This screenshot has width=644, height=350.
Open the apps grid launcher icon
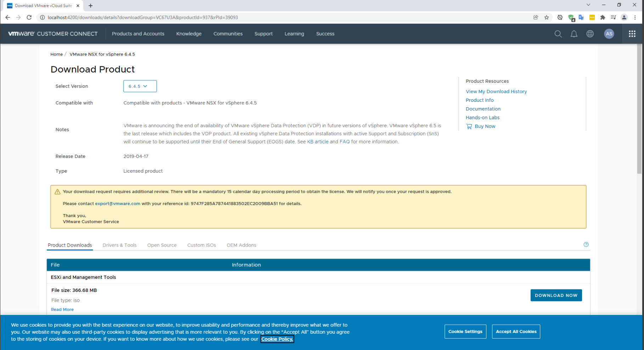[x=632, y=34]
